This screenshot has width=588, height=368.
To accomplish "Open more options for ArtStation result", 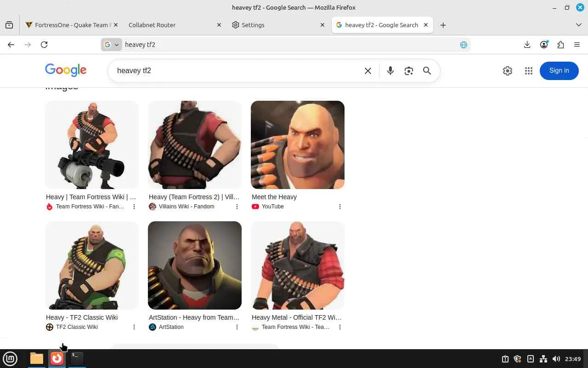I will pos(237,327).
